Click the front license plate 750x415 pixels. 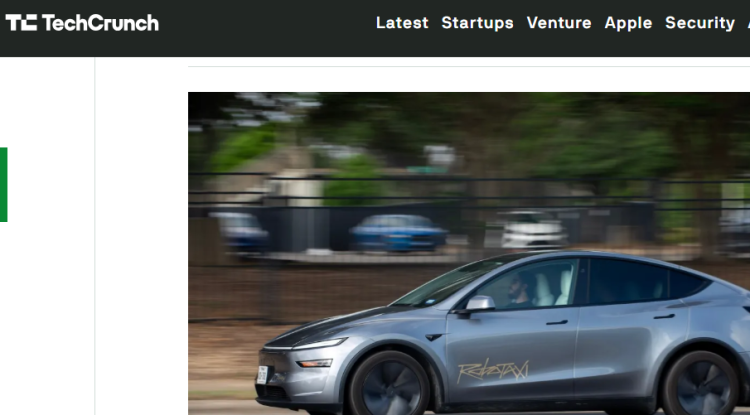[262, 375]
